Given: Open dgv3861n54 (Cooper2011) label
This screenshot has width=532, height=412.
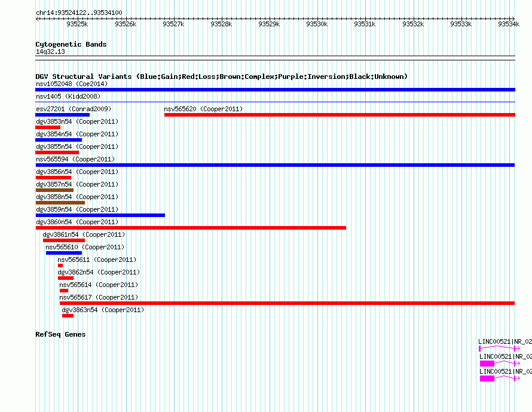Looking at the screenshot, I should pos(84,234).
